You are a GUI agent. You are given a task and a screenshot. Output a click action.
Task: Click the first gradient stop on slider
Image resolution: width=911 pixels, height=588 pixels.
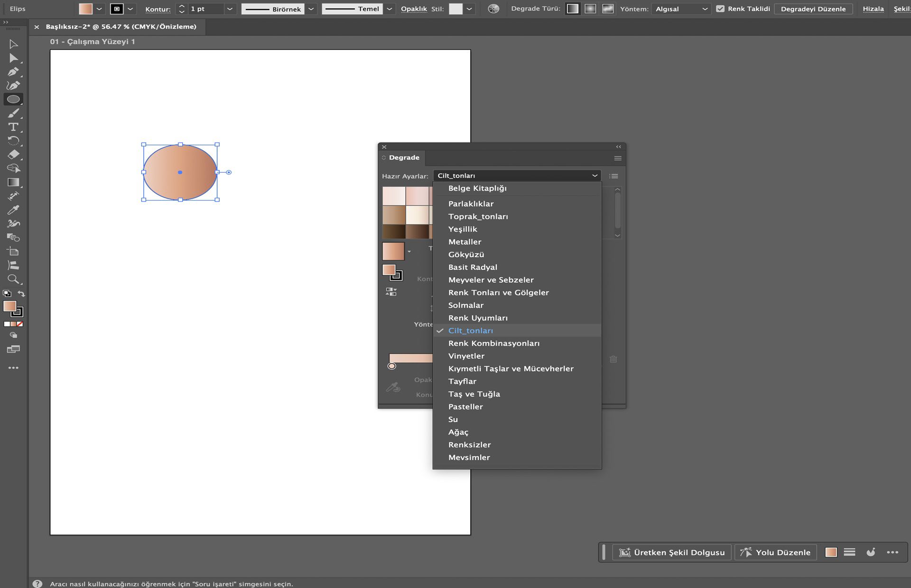[391, 366]
